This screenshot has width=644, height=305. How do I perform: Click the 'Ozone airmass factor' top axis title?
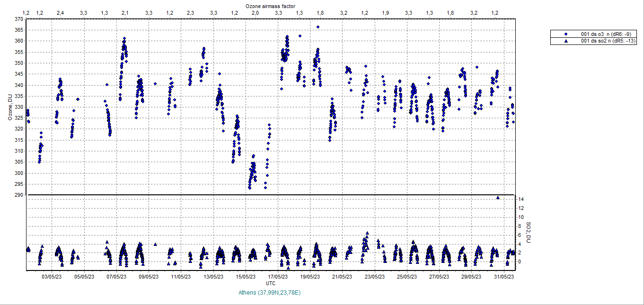click(x=271, y=5)
